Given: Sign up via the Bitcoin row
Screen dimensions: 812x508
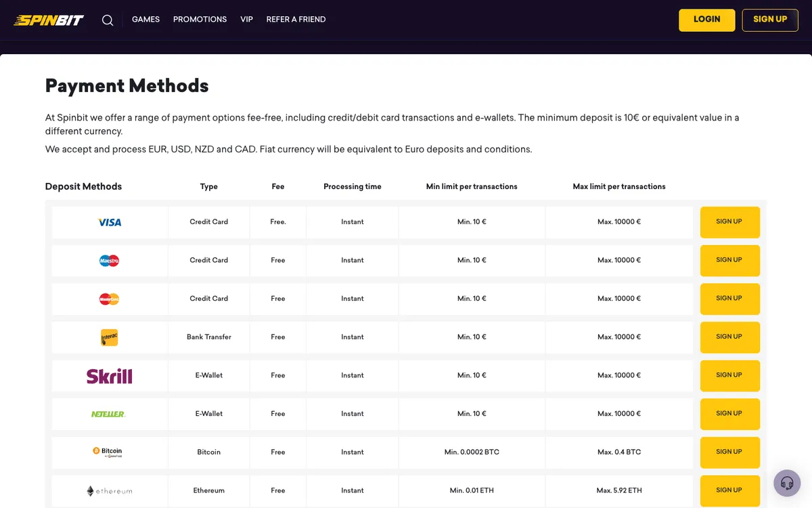Looking at the screenshot, I should (729, 452).
